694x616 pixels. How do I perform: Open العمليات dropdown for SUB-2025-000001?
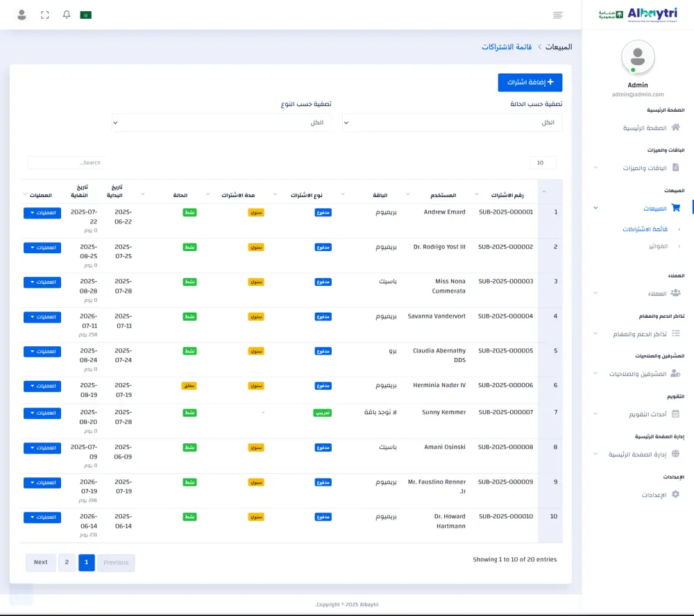coord(42,213)
